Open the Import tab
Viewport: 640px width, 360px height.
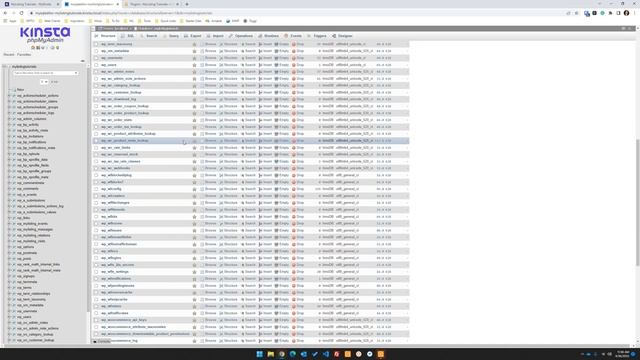[215, 36]
